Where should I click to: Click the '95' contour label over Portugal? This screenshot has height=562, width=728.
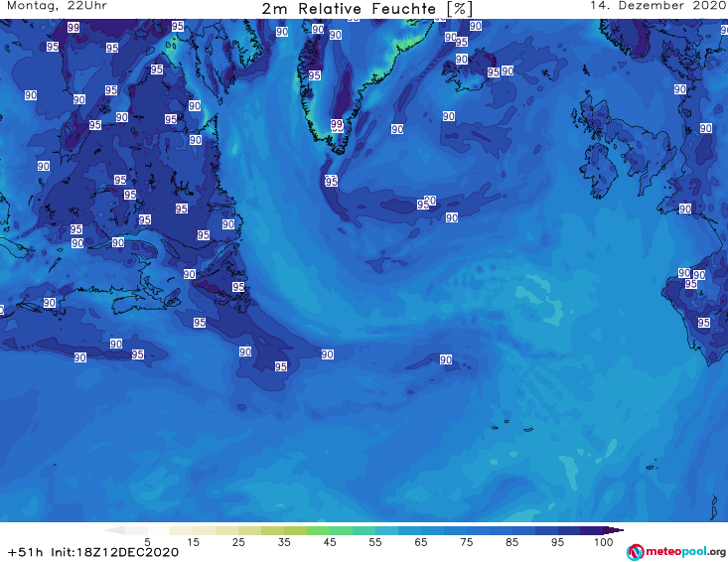point(704,322)
